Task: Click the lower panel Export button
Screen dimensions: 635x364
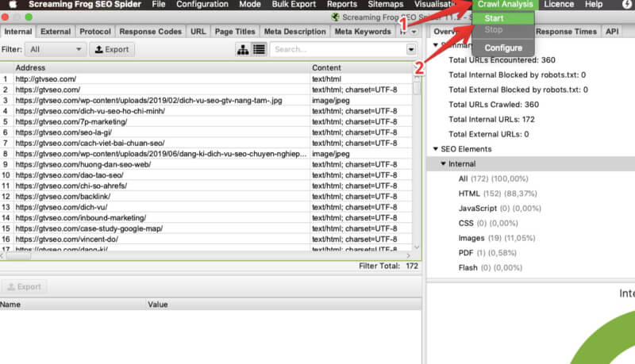Action: [24, 287]
